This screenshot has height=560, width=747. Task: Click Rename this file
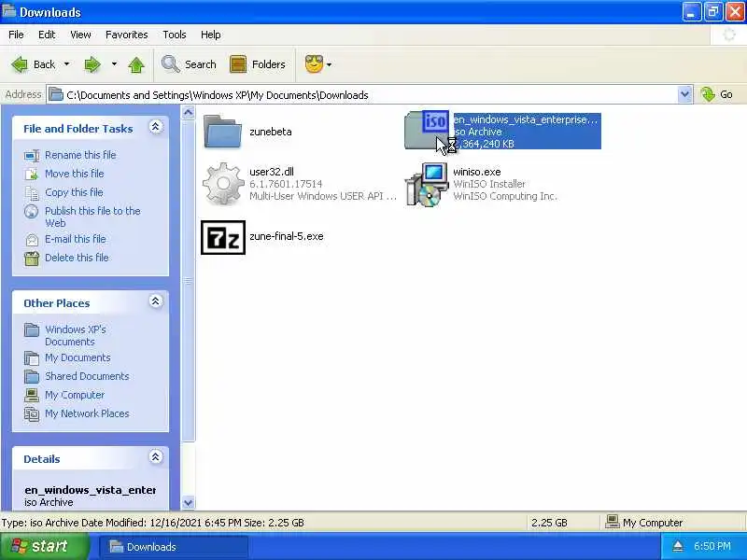pos(80,155)
